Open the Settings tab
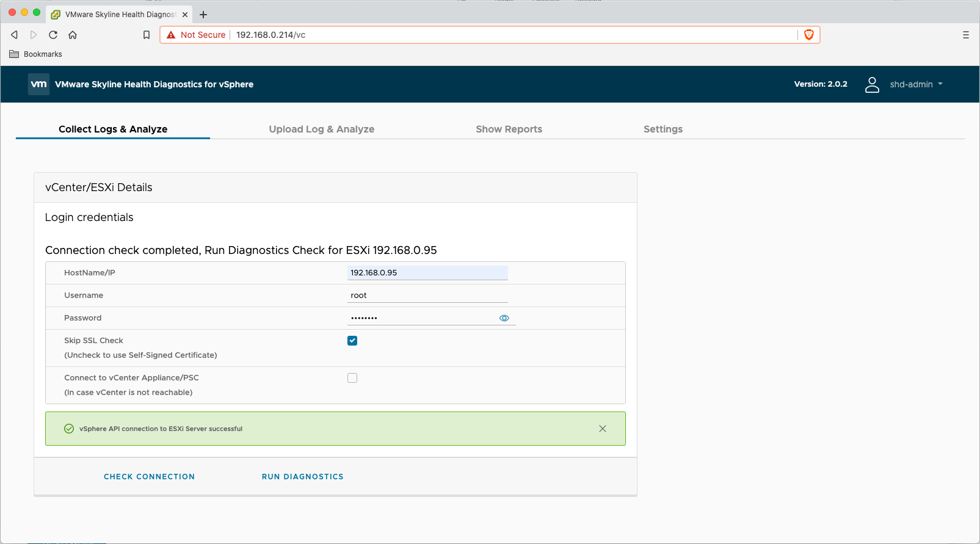The width and height of the screenshot is (980, 544). click(663, 129)
